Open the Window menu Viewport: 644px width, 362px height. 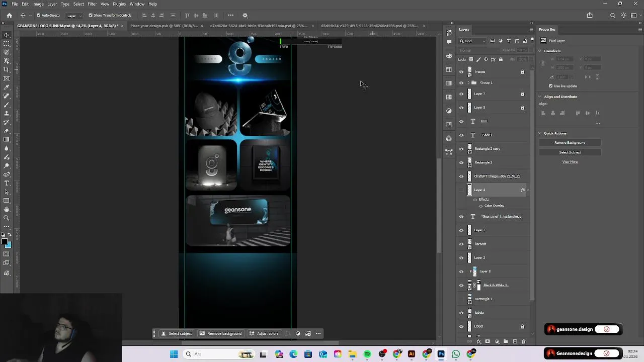pyautogui.click(x=137, y=4)
